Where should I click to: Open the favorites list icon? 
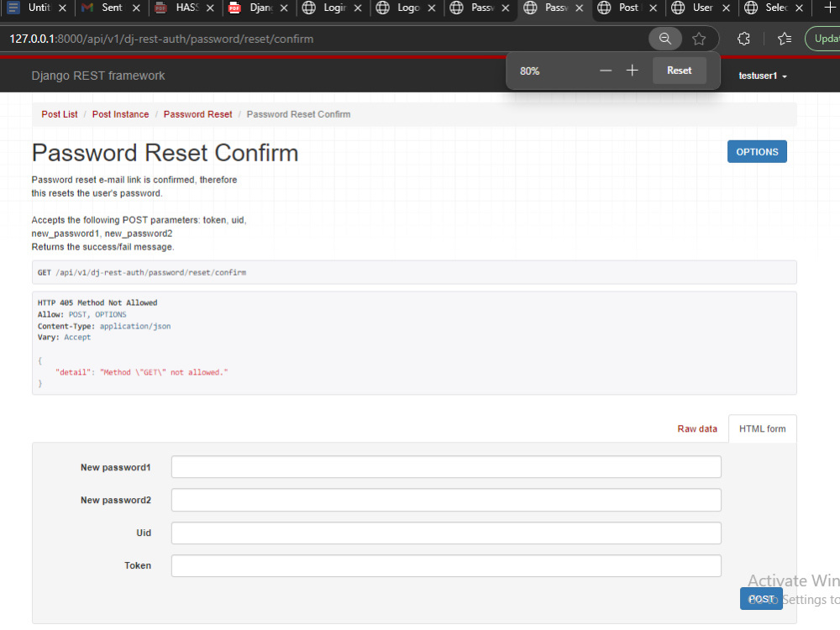pos(785,39)
